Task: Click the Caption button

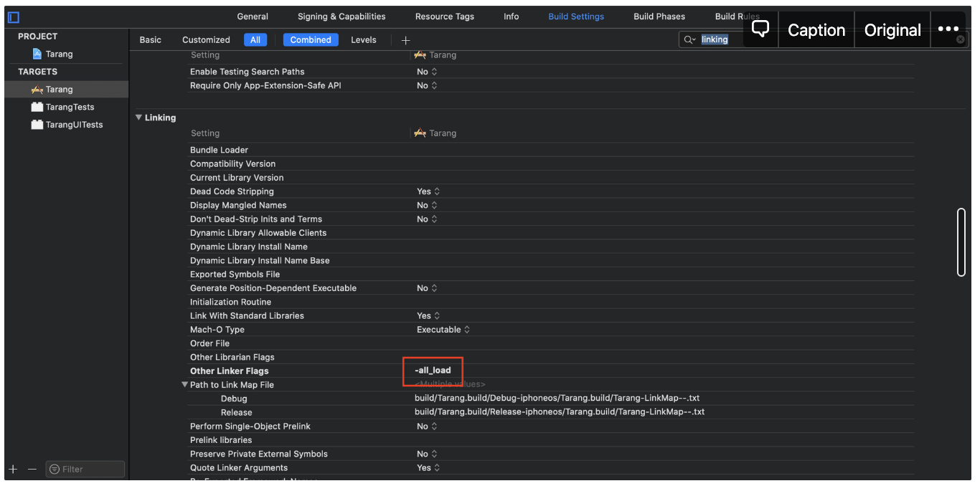Action: point(816,29)
